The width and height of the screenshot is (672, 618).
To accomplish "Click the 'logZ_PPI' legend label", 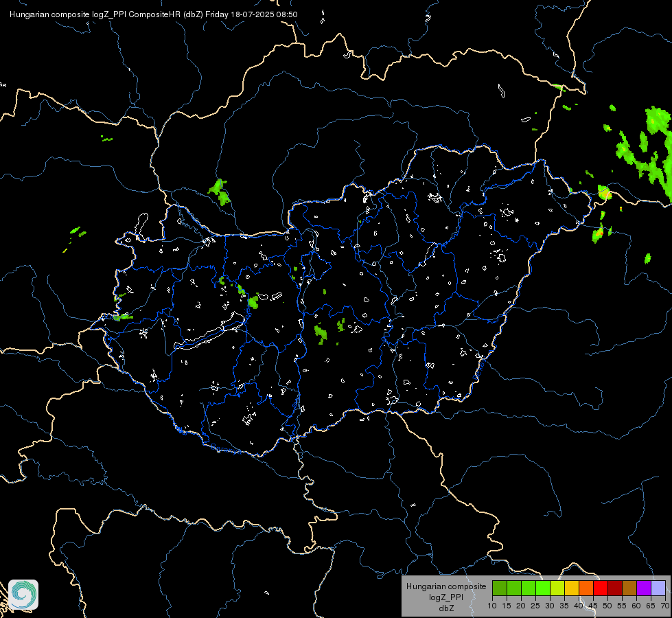I will tap(446, 597).
